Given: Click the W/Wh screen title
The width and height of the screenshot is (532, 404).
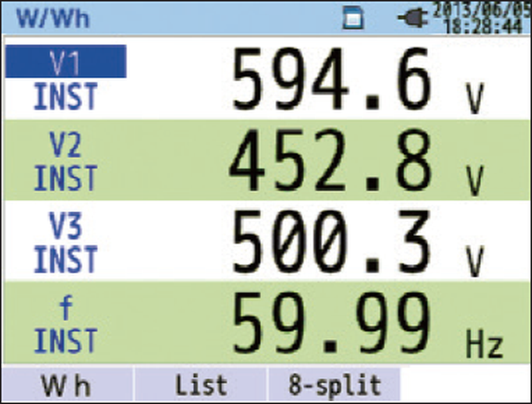Looking at the screenshot, I should [53, 17].
